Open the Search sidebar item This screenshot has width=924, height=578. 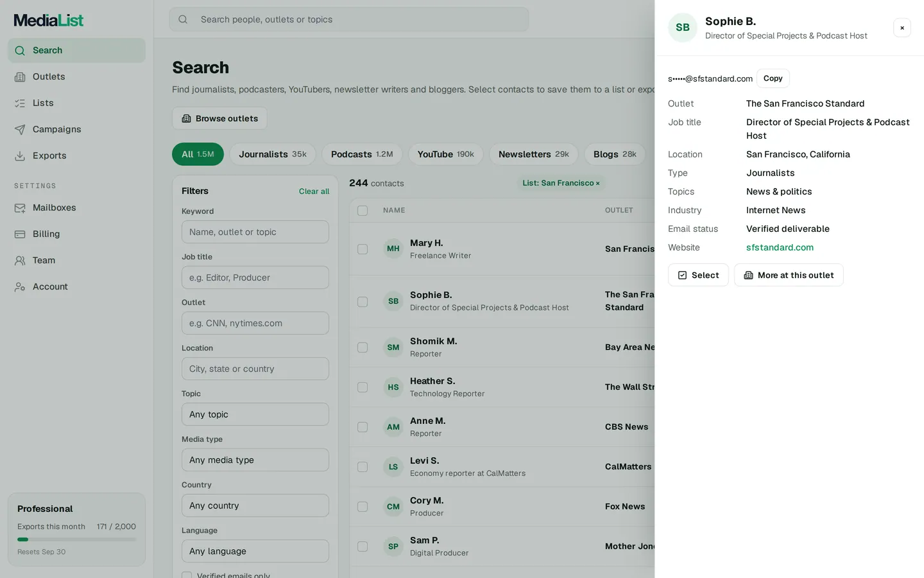click(x=76, y=50)
